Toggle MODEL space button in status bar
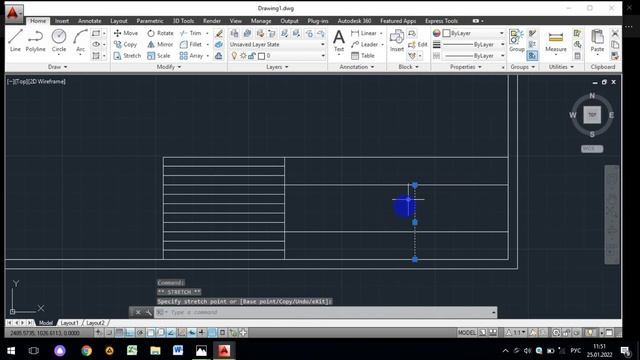This screenshot has height=360, width=640. (467, 333)
